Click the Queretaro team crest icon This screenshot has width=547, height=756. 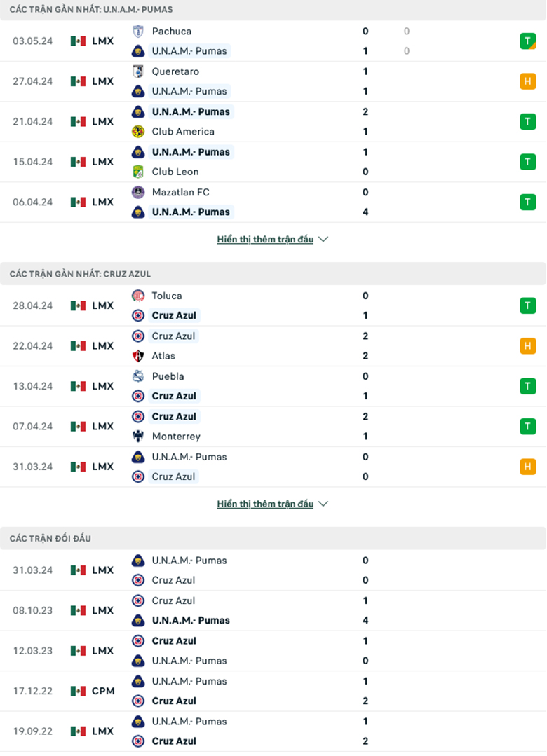coord(138,71)
